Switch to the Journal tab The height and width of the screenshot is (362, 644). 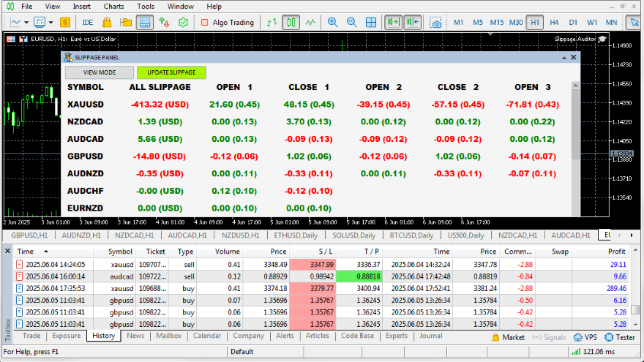coord(430,336)
